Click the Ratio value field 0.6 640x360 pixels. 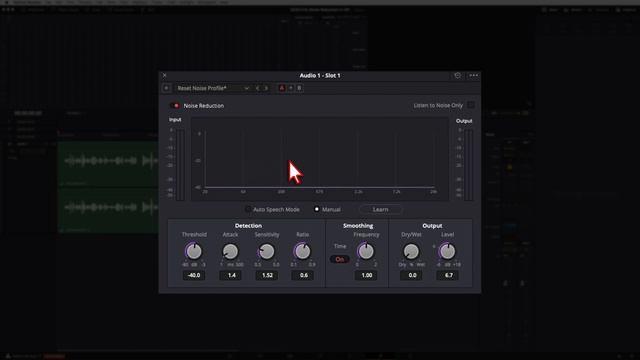303,276
